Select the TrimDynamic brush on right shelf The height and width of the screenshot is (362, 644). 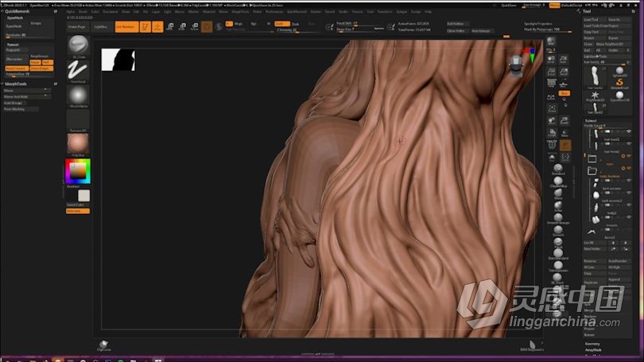[x=558, y=266]
